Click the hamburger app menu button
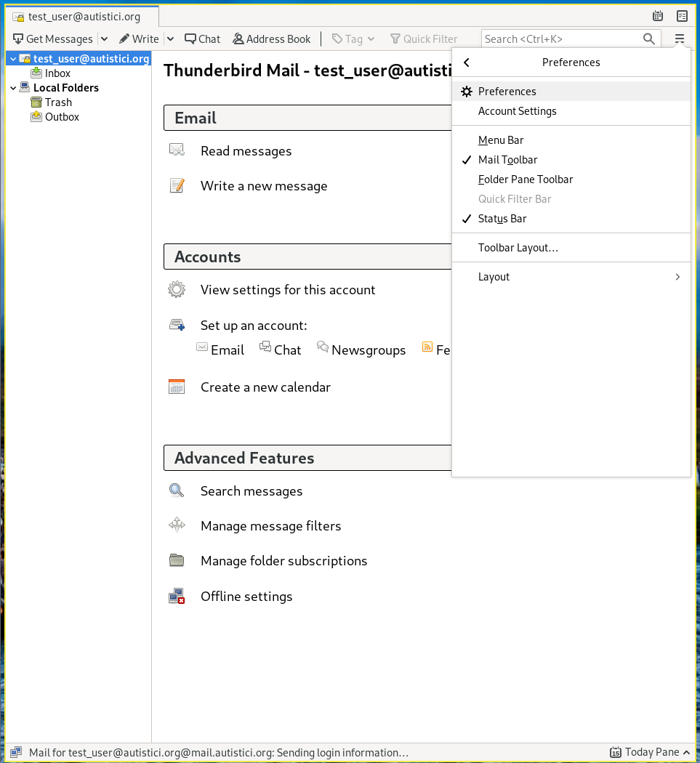700x763 pixels. 680,39
